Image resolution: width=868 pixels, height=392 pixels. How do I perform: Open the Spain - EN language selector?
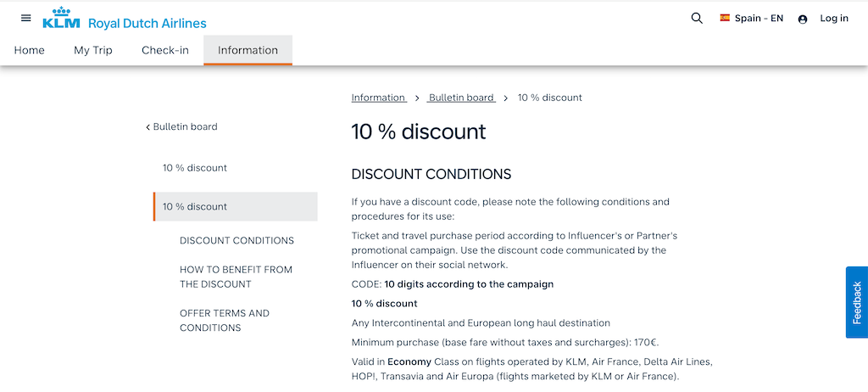tap(752, 19)
